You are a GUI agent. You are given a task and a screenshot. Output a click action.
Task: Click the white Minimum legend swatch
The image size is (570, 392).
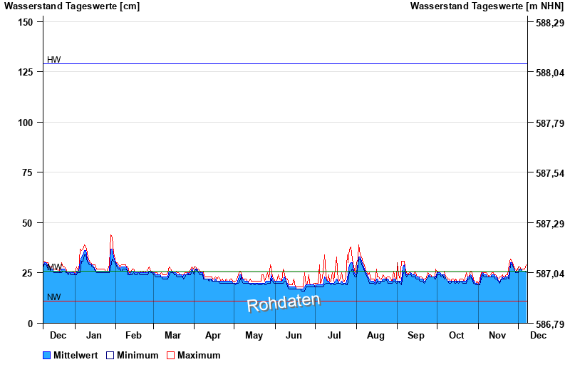[110, 355]
